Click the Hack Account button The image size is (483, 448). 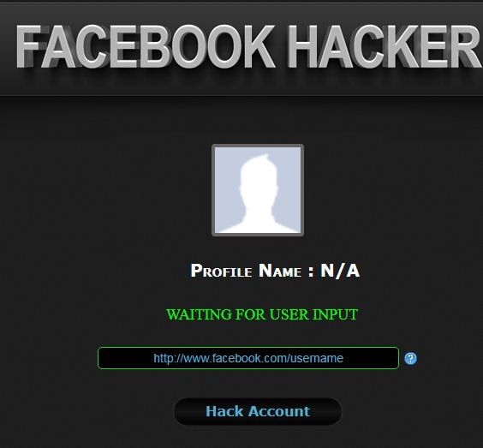click(258, 411)
